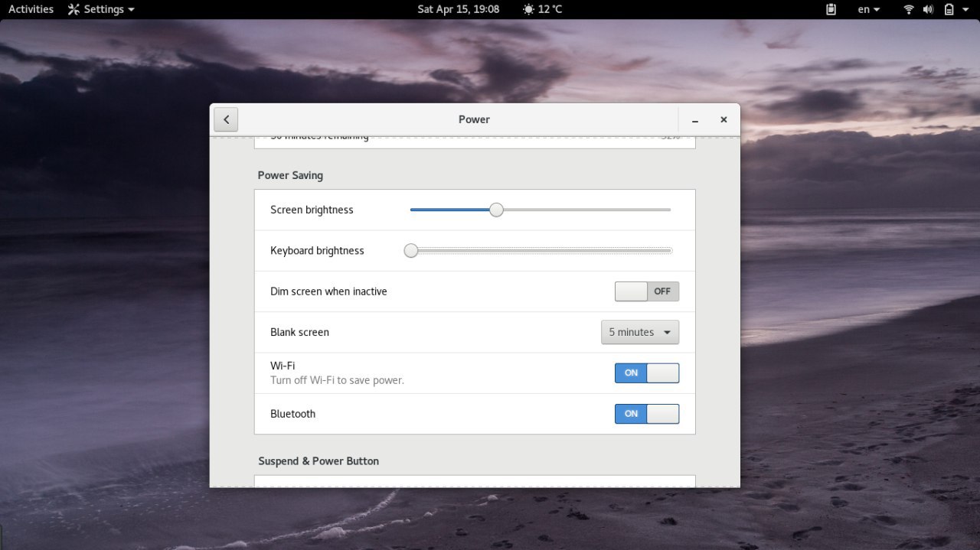Image resolution: width=980 pixels, height=550 pixels.
Task: Turn off the Wi-Fi switch
Action: [647, 373]
